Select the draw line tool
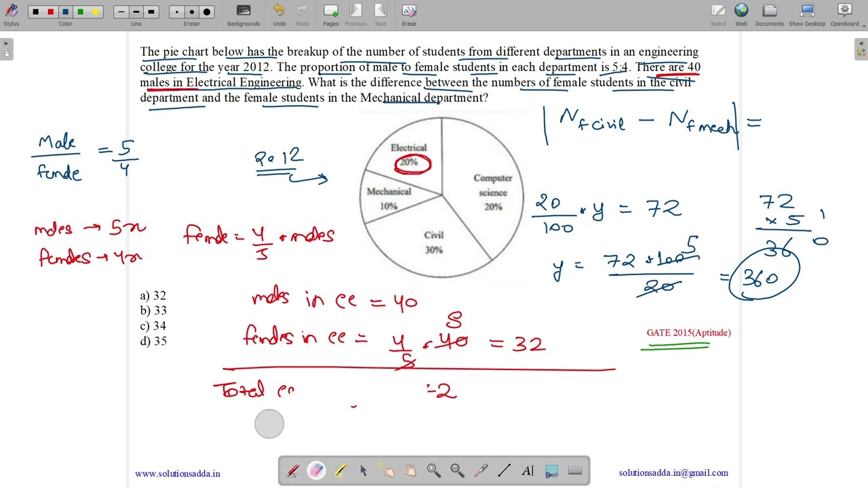 click(505, 470)
